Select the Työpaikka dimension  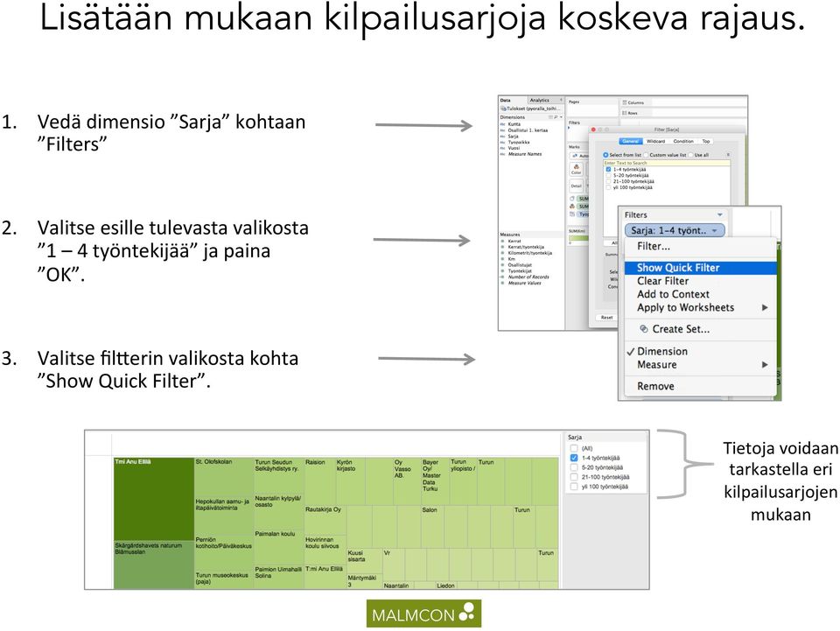(518, 142)
